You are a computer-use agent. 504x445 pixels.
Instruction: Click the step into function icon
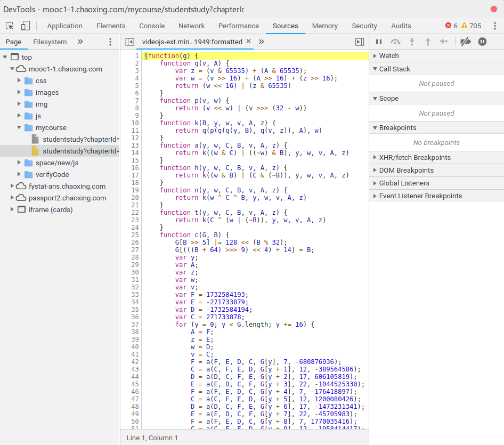(x=412, y=42)
